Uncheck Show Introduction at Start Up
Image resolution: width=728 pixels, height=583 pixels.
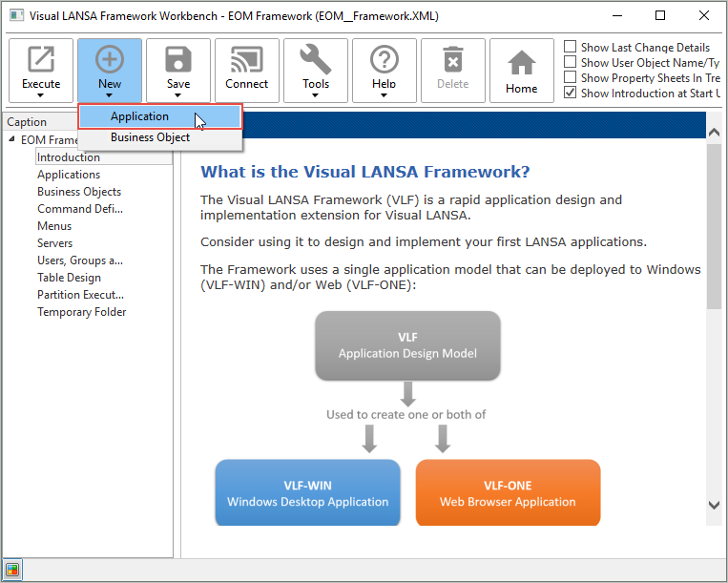[x=571, y=93]
